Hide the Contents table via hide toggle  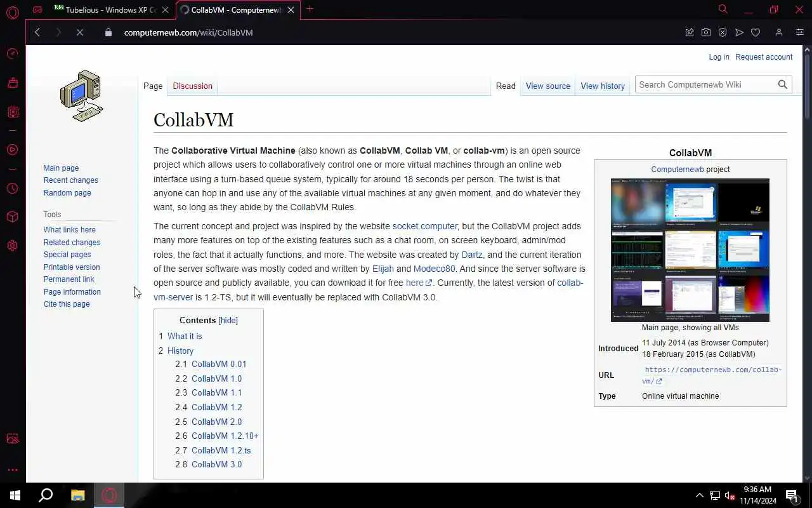[228, 321]
